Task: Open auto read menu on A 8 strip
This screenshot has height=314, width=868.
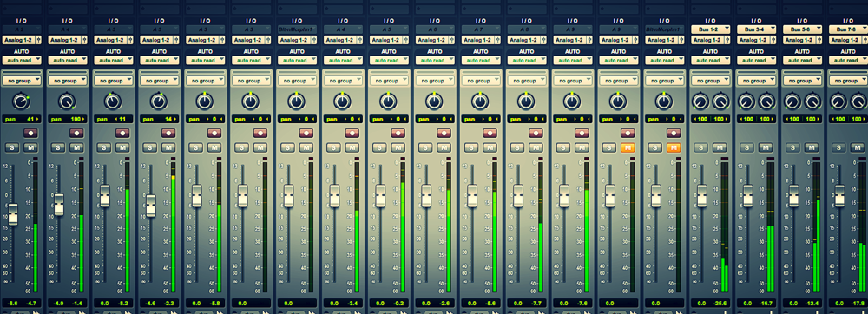Action: tap(527, 60)
